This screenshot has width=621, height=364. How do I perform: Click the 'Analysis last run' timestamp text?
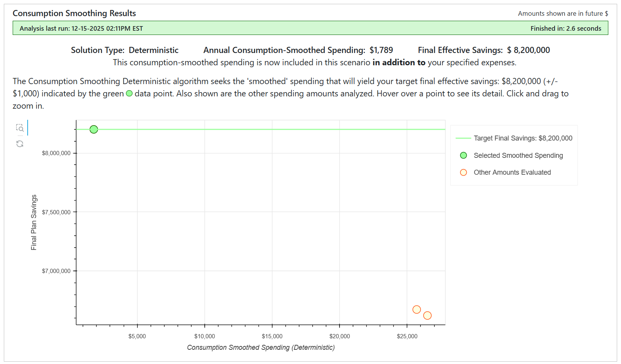click(81, 28)
